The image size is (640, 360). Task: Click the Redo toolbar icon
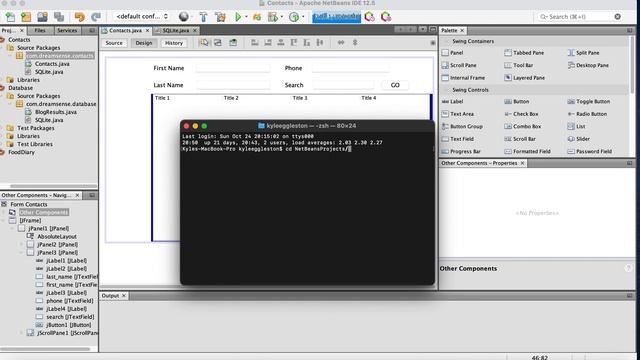click(96, 17)
